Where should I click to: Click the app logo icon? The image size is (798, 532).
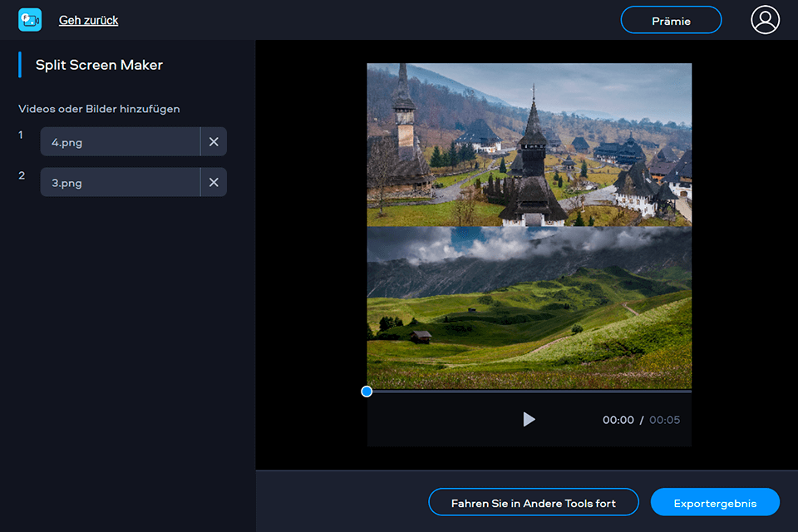30,19
